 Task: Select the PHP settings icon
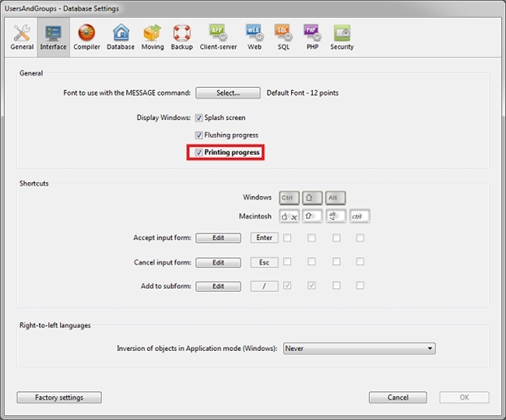(311, 36)
